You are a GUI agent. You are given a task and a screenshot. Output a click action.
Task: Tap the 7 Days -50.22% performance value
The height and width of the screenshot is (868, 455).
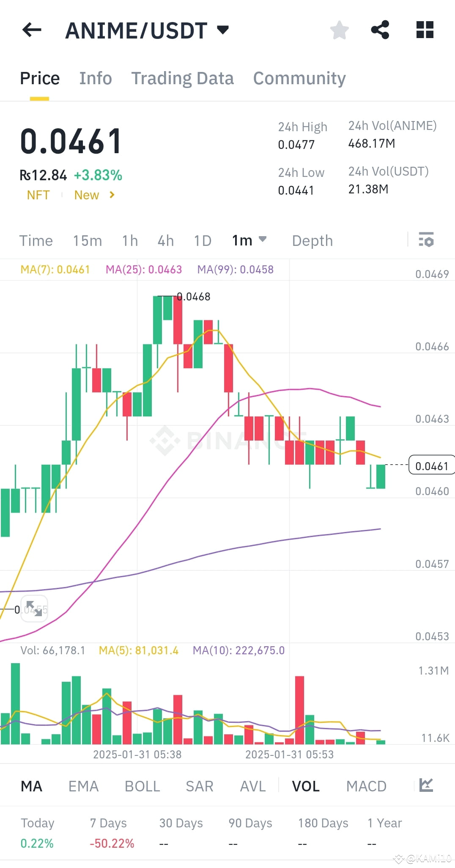[x=112, y=843]
